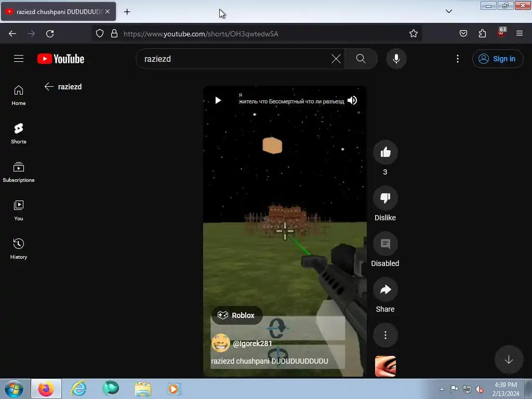Open YouTube settings three-dot menu
Image resolution: width=532 pixels, height=399 pixels.
[457, 59]
